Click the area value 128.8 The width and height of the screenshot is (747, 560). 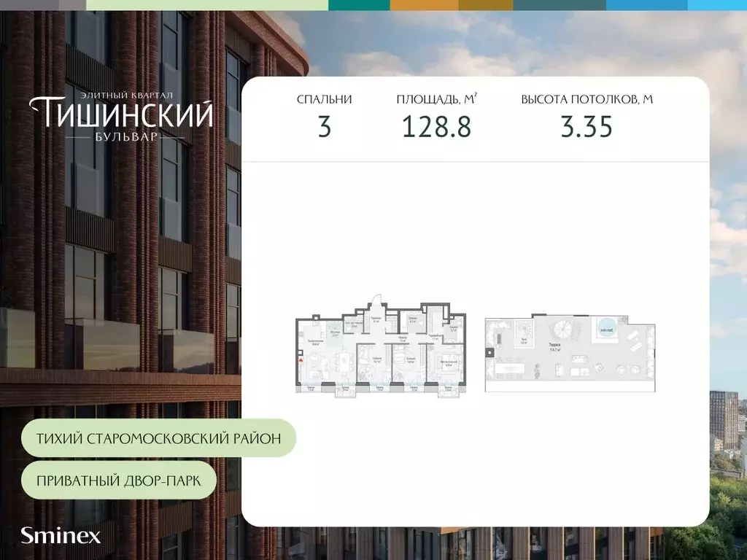click(436, 127)
